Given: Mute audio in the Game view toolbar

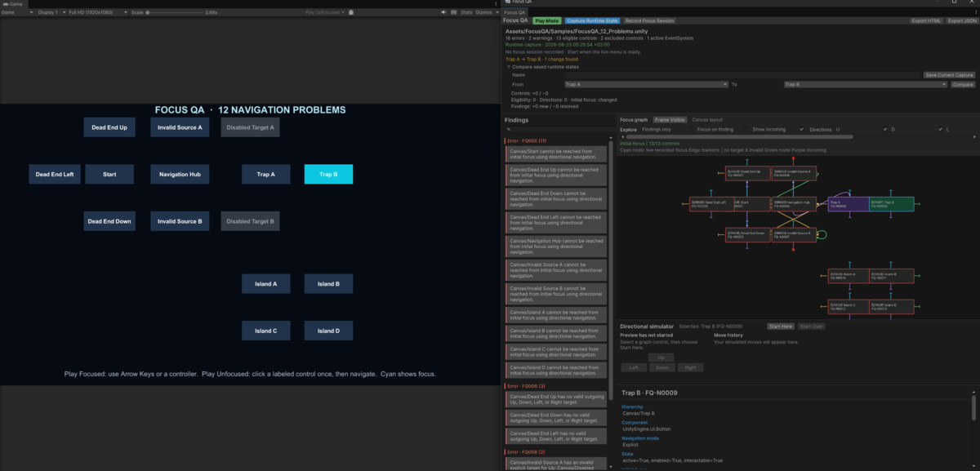Looking at the screenshot, I should (x=443, y=13).
